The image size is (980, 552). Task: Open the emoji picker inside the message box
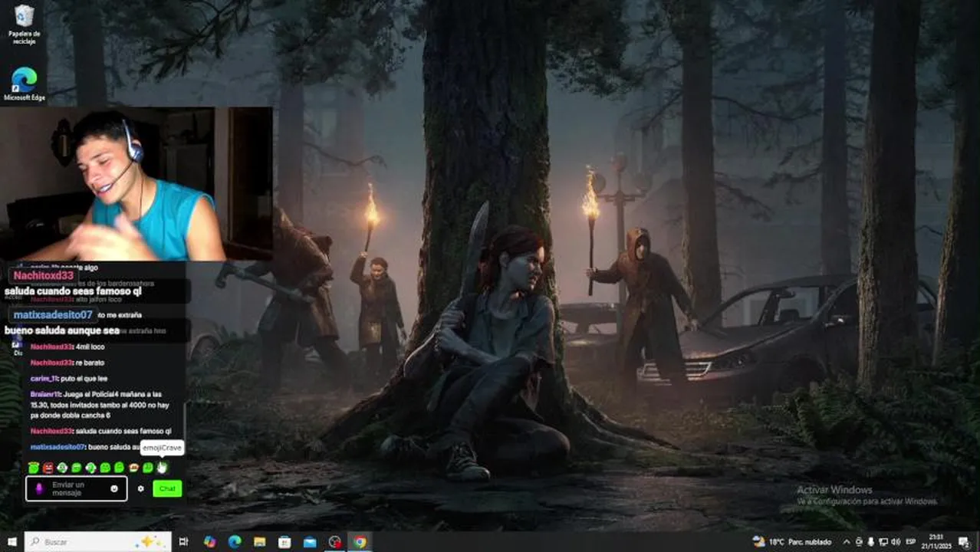coord(114,488)
